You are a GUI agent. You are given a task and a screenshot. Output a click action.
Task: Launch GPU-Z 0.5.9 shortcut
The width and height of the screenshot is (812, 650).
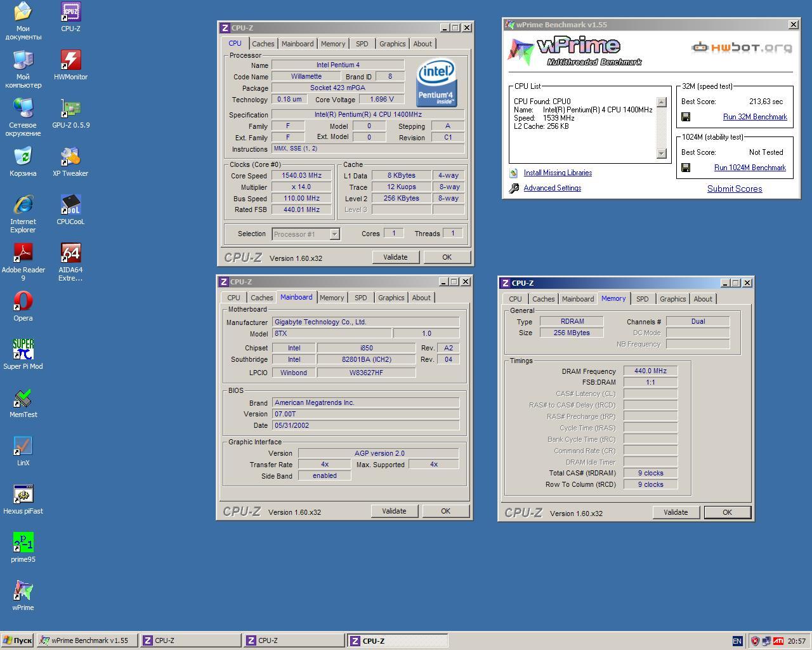click(70, 113)
